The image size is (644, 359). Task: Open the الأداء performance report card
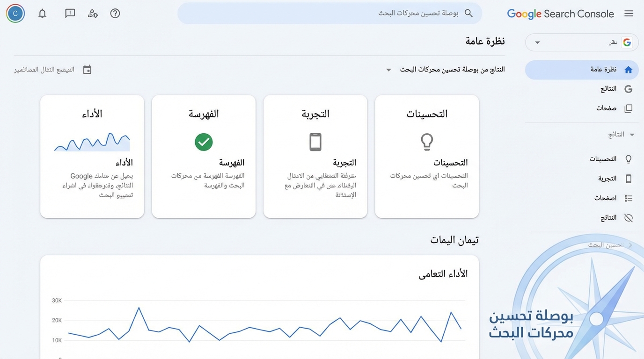(x=92, y=157)
